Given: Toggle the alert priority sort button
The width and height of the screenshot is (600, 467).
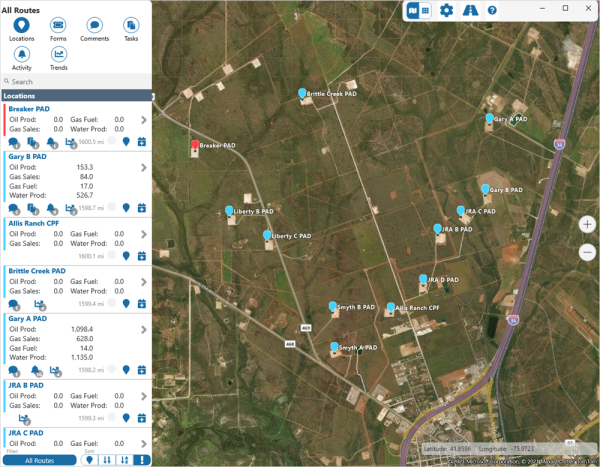Looking at the screenshot, I should point(142,460).
